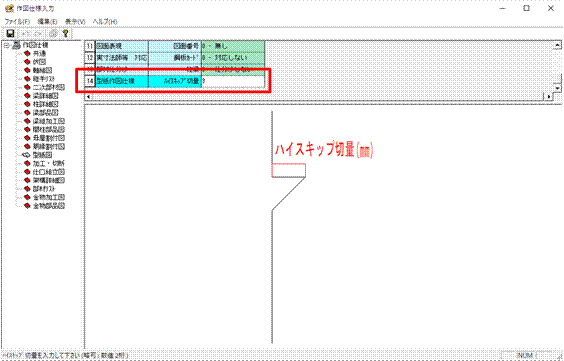
Task: Select the 共通 tree node
Action: click(39, 54)
